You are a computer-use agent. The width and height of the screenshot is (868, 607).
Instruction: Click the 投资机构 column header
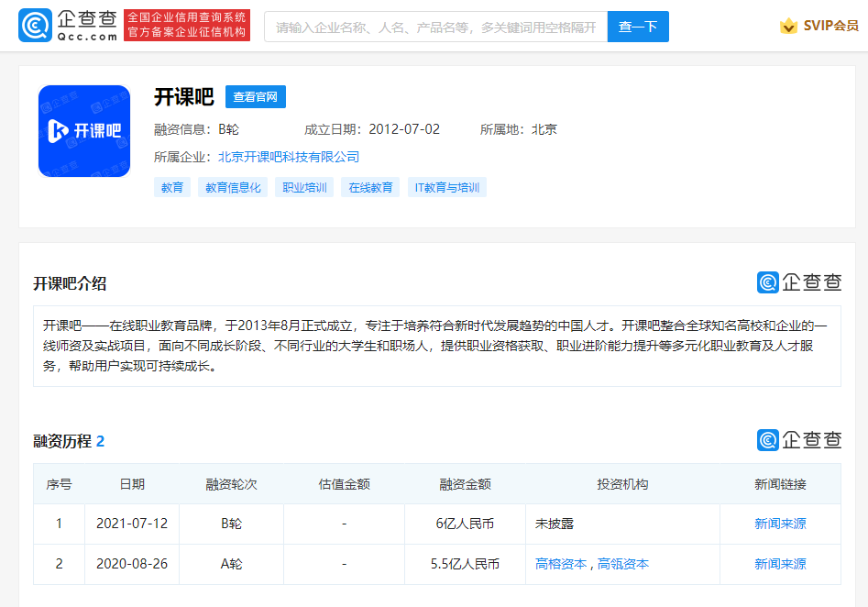pos(622,484)
